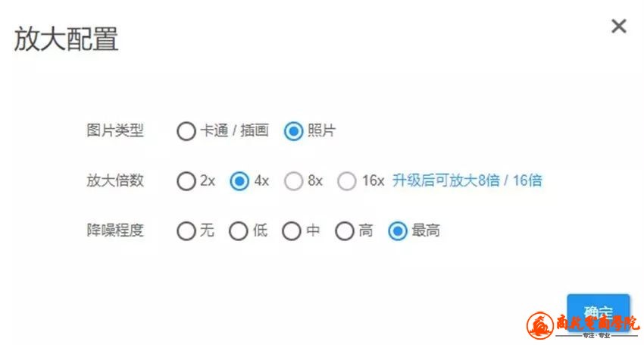The image size is (644, 345).
Task: Click the orange round watermark logo
Action: 539,325
